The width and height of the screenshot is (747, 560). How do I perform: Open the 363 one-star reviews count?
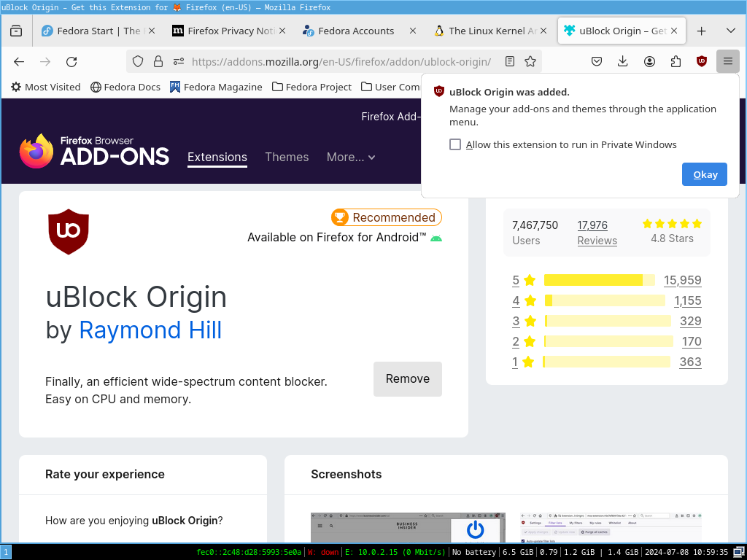pos(690,362)
